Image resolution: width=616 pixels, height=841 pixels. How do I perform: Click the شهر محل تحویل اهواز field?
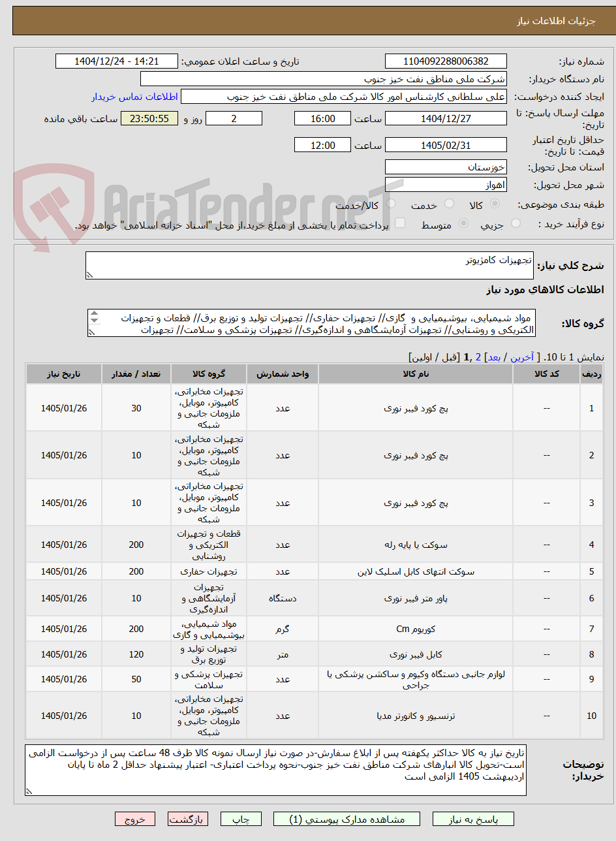pyautogui.click(x=446, y=185)
